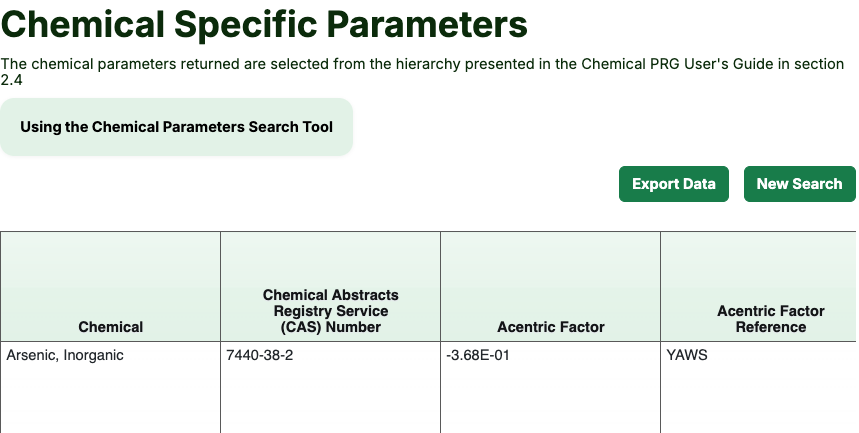This screenshot has height=433, width=859.
Task: Select the Acentric Factor column header
Action: pyautogui.click(x=550, y=327)
